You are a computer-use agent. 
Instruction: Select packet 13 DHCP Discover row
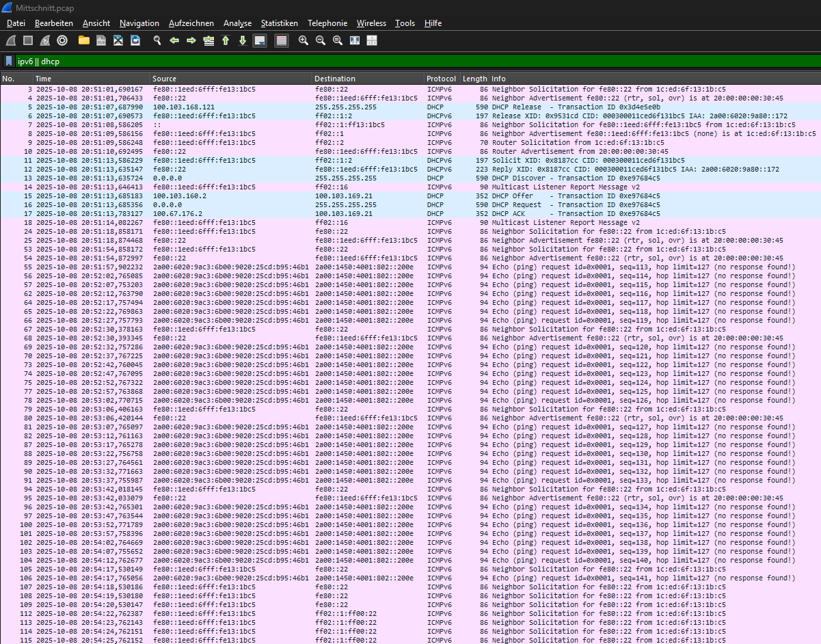(x=410, y=178)
